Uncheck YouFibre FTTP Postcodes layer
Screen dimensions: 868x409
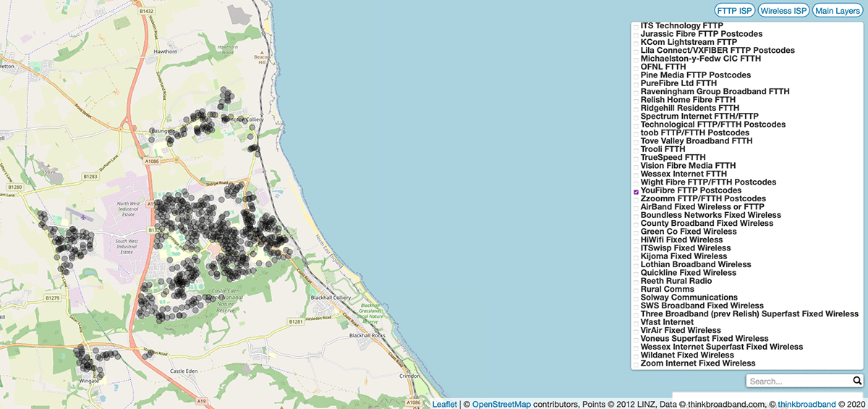coord(636,191)
